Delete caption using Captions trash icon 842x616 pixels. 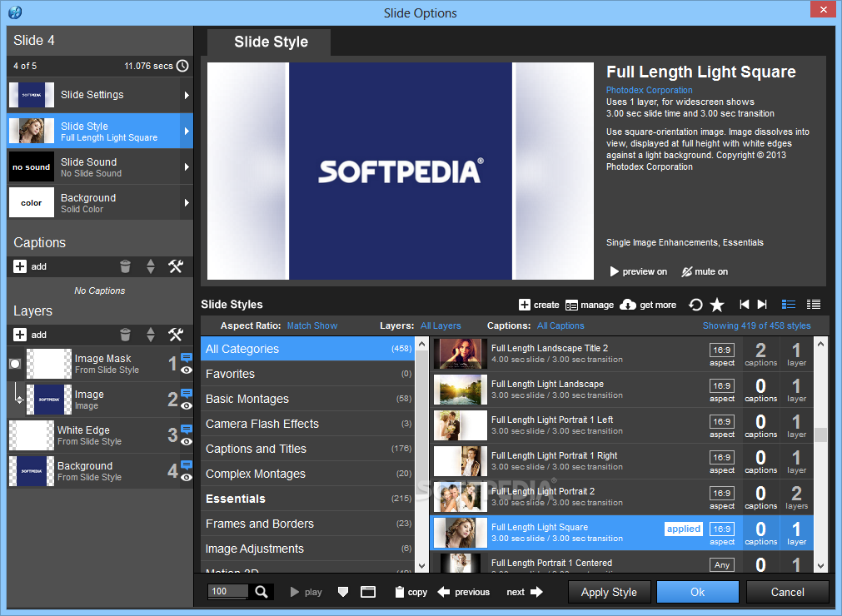pos(125,266)
